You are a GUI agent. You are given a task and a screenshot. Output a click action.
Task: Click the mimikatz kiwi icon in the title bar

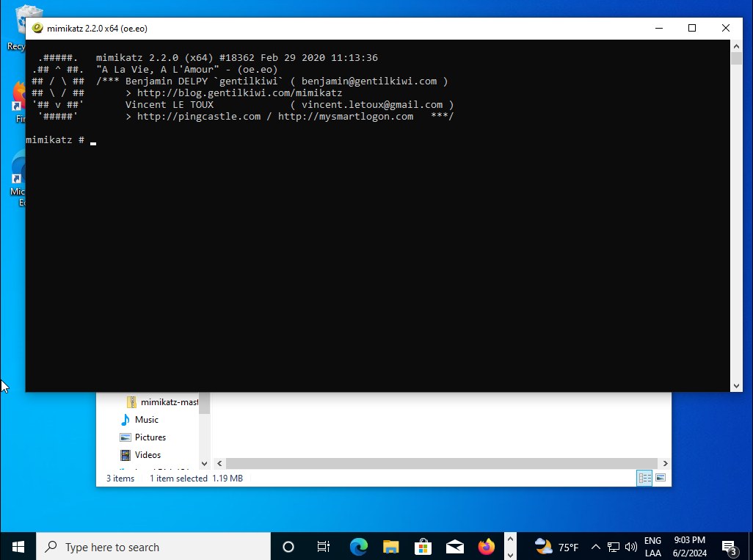[x=36, y=27]
